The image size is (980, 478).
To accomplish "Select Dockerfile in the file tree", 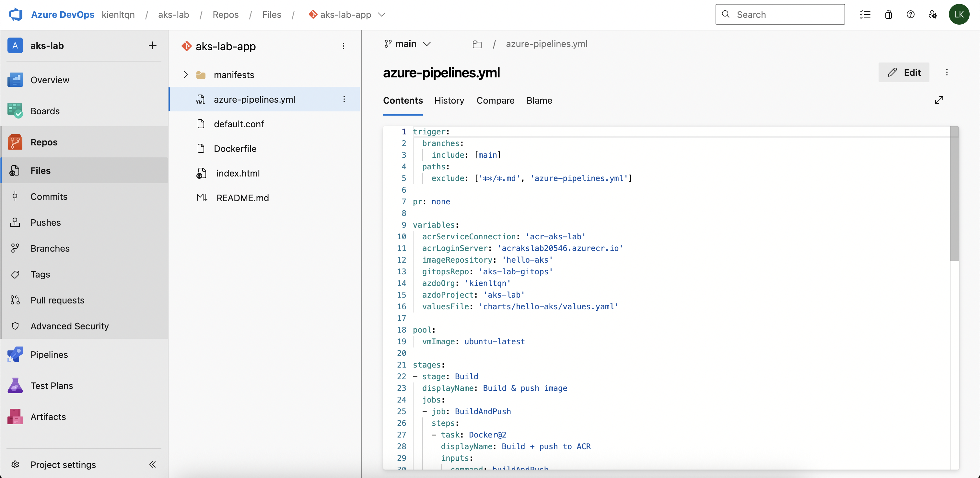I will [264, 148].
